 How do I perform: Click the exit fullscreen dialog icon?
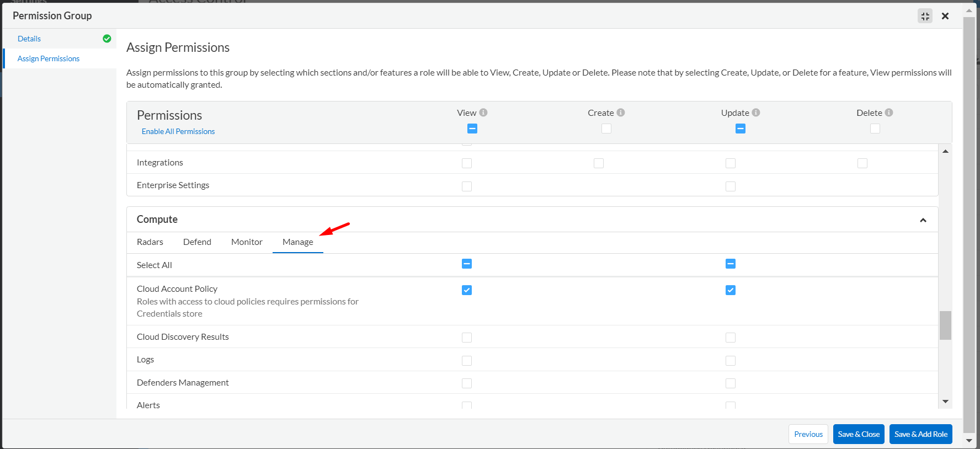925,16
